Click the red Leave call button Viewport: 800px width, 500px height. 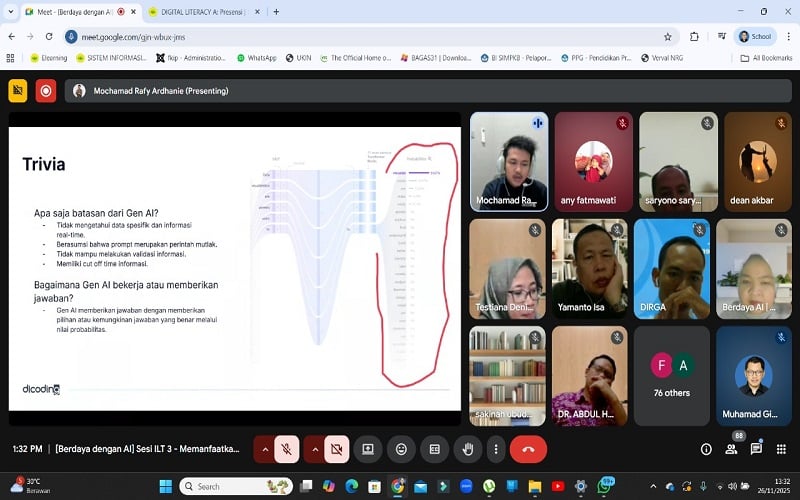(528, 449)
